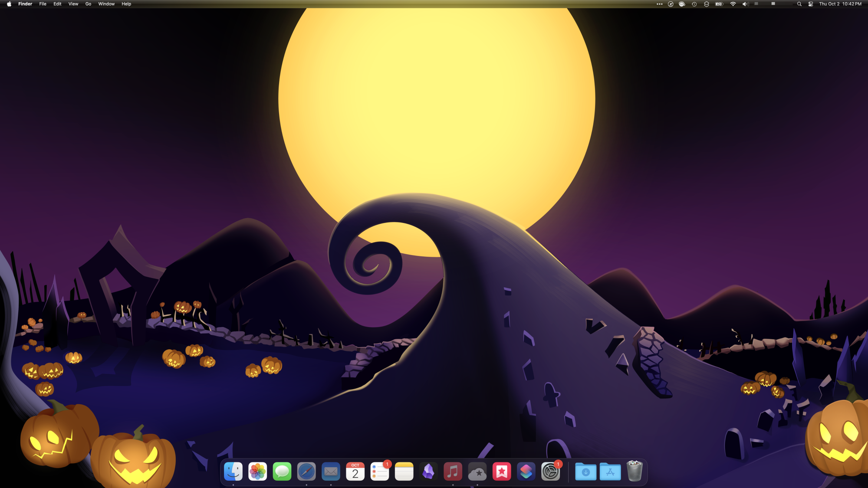
Task: Click the date and time clock
Action: click(x=840, y=4)
